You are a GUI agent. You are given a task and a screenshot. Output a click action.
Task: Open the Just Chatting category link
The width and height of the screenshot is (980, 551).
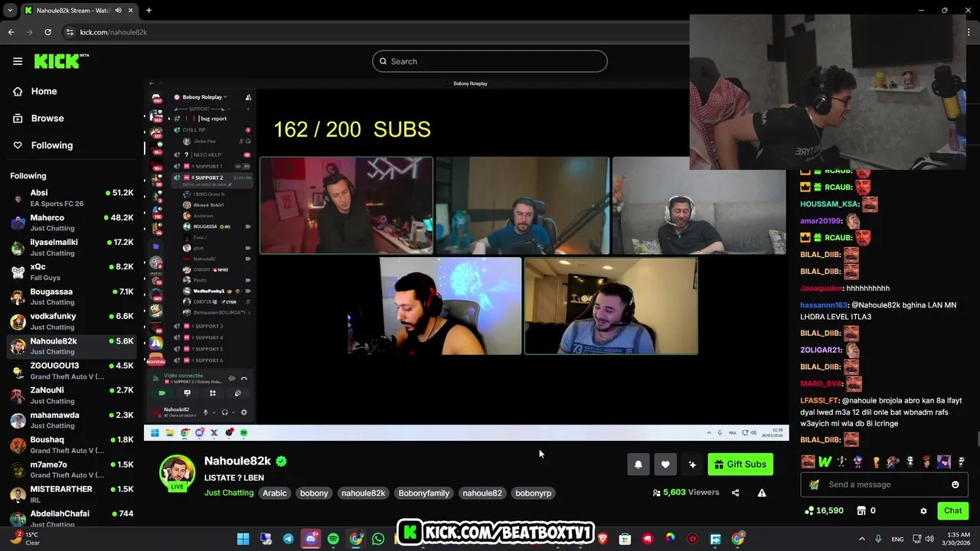click(229, 493)
